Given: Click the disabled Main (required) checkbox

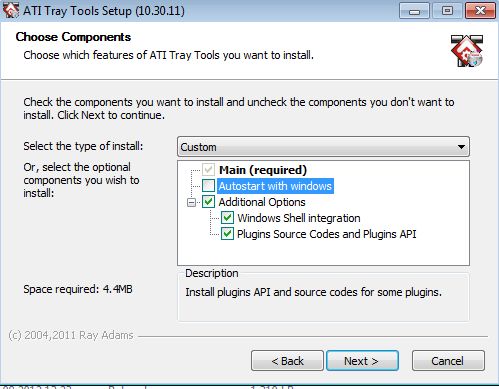Looking at the screenshot, I should [208, 170].
